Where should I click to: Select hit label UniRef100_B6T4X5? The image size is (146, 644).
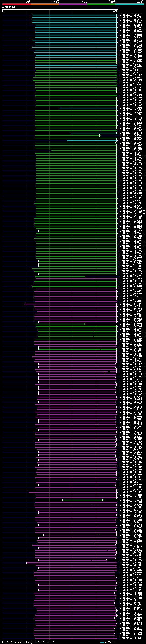[131, 45]
